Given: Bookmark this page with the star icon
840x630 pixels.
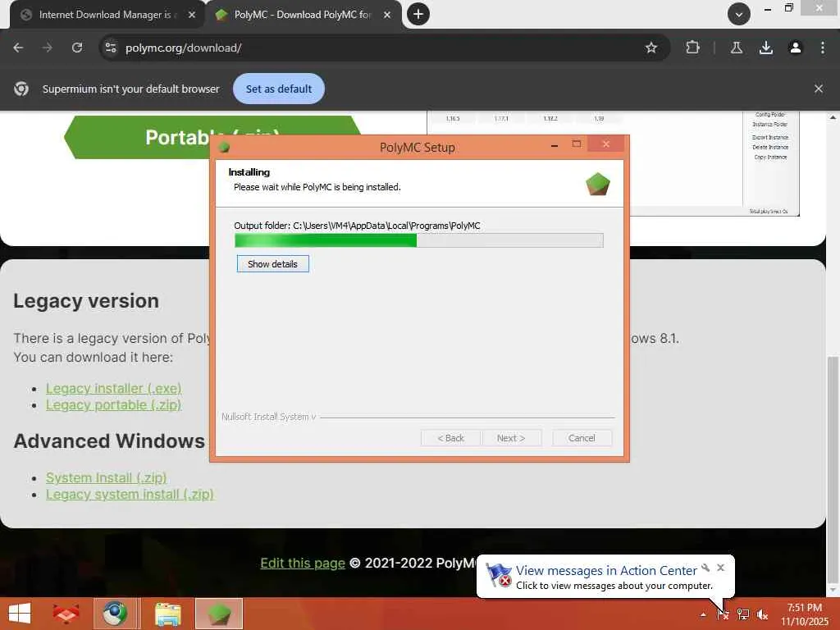Looking at the screenshot, I should (x=651, y=48).
